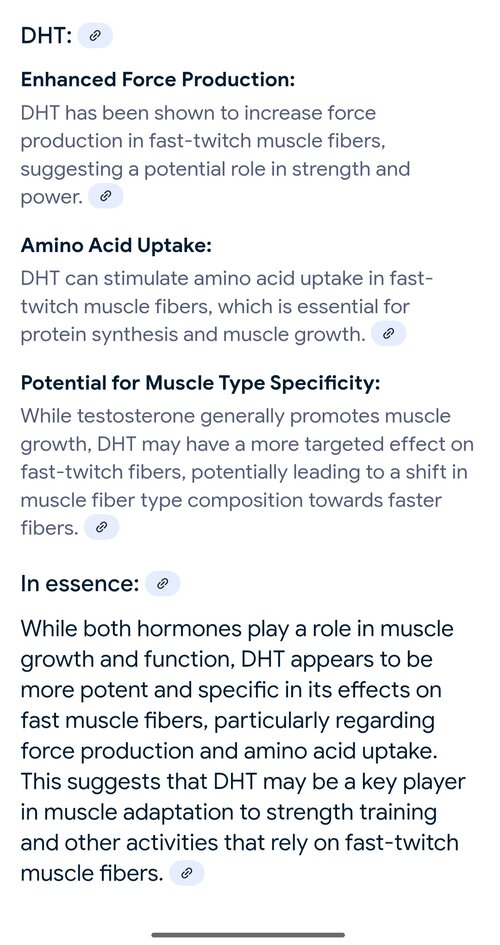Tap the paragraph beginning "While testosterone generally promotes"
This screenshot has width=500, height=945.
point(247,472)
